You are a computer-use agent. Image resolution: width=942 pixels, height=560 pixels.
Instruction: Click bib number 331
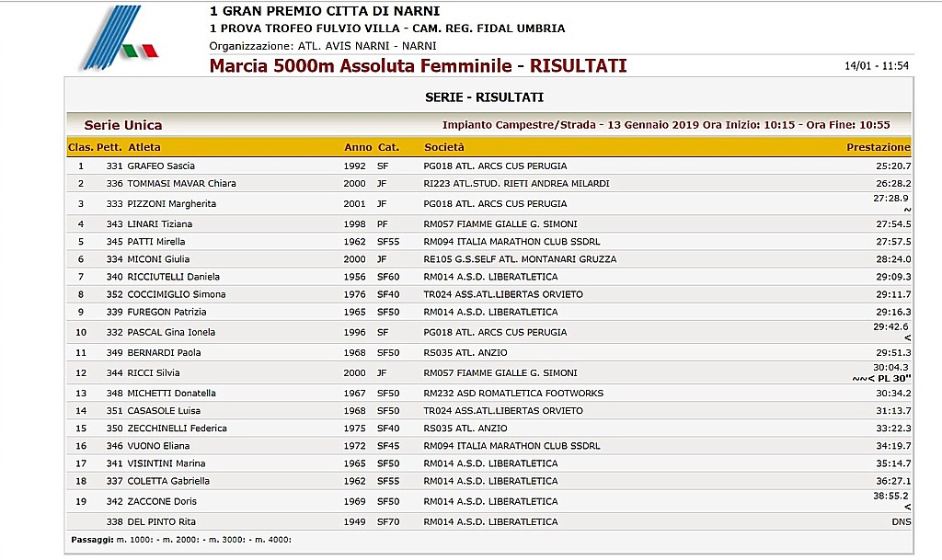click(x=114, y=166)
